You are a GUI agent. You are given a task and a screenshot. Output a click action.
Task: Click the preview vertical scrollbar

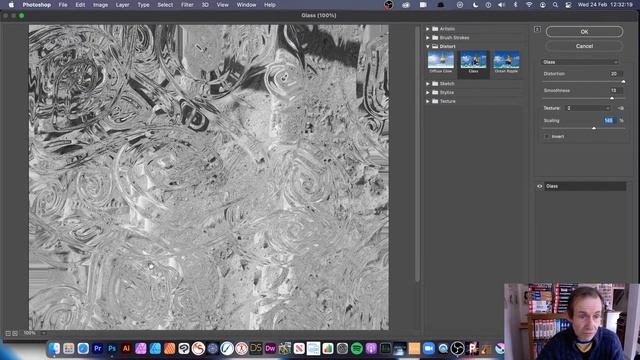click(x=417, y=154)
